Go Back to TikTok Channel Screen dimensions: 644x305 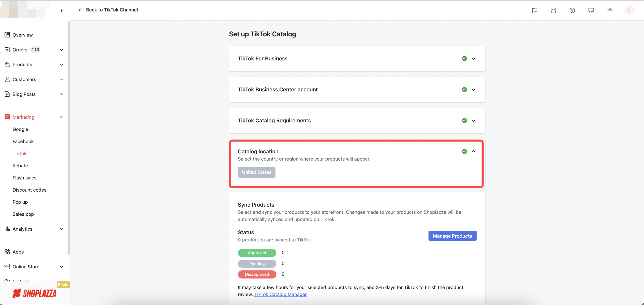click(112, 10)
